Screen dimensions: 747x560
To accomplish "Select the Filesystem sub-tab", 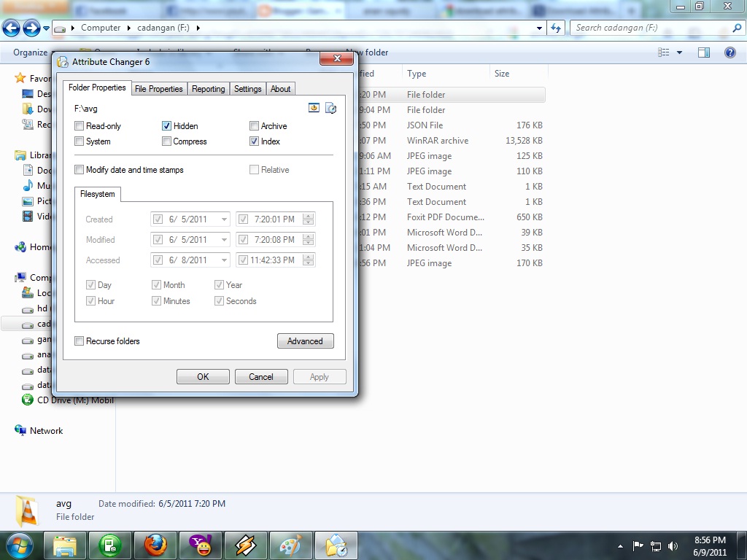I will 97,194.
